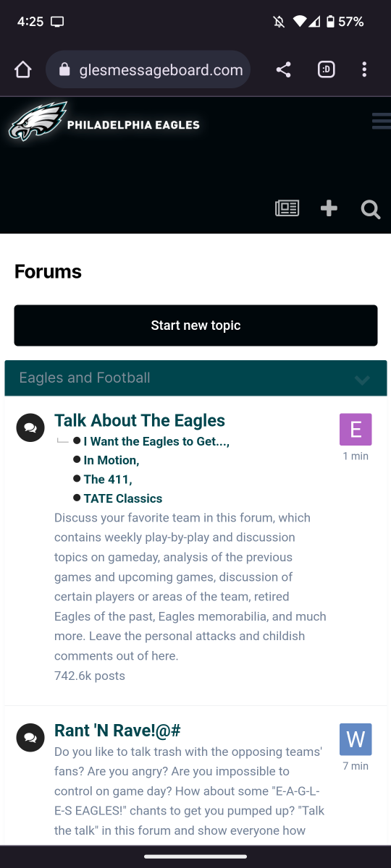
Task: Open the browser tab switcher
Action: (327, 70)
